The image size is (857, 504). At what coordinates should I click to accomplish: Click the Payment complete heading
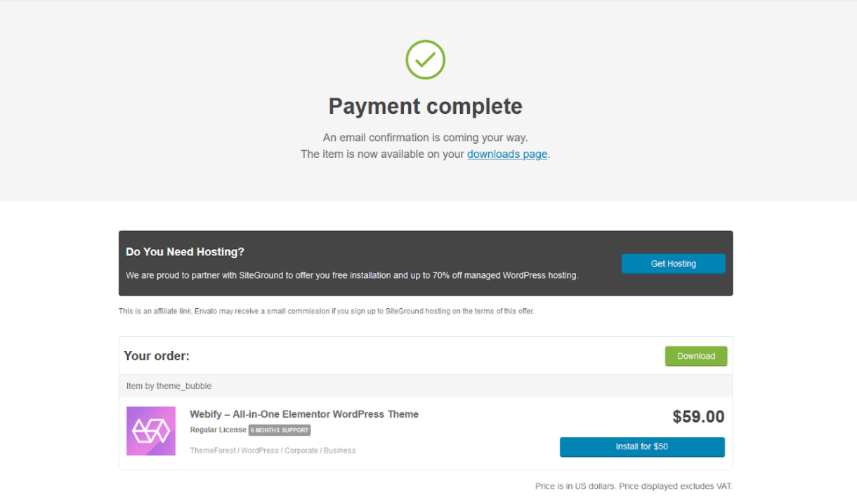coord(426,106)
